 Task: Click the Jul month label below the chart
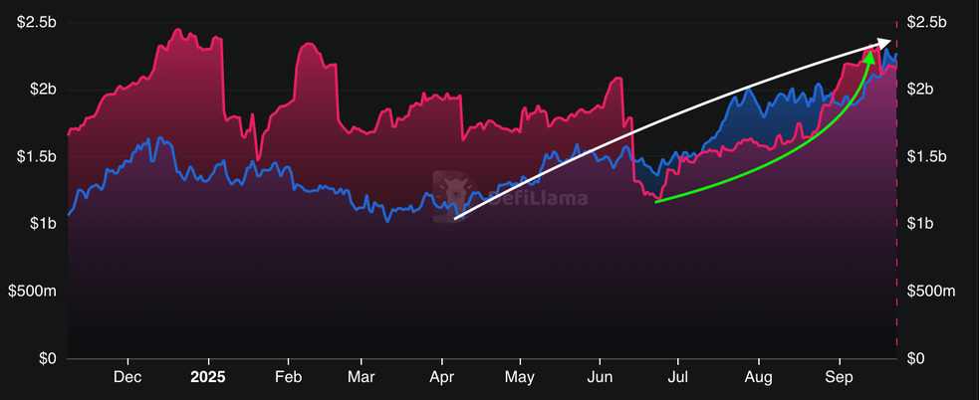[677, 377]
